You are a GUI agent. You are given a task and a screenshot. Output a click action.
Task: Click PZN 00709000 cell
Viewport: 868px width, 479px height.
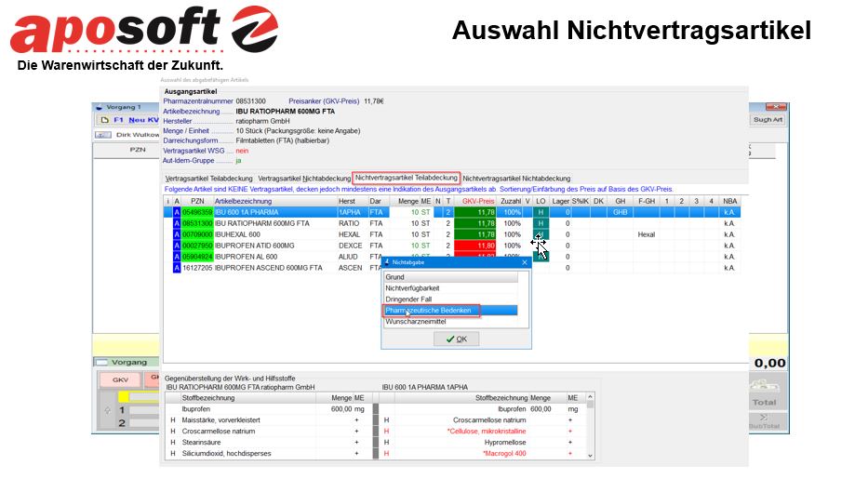click(x=197, y=234)
